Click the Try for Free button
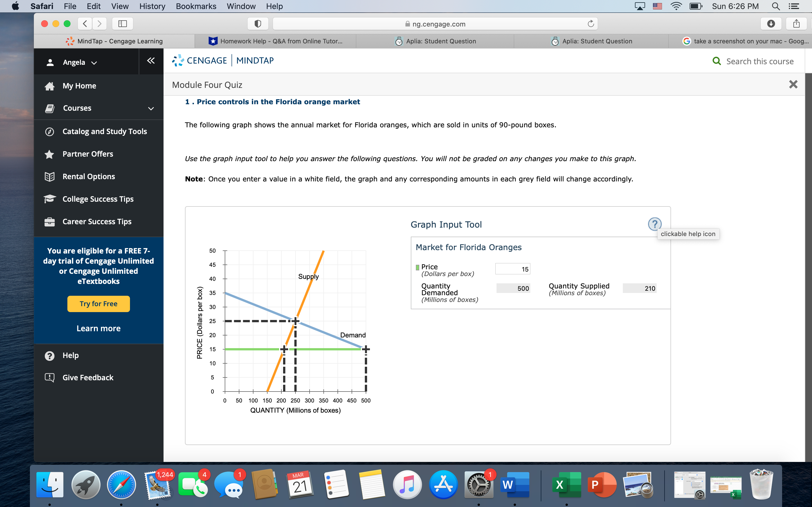Screen dimensions: 812x507 click(x=98, y=303)
